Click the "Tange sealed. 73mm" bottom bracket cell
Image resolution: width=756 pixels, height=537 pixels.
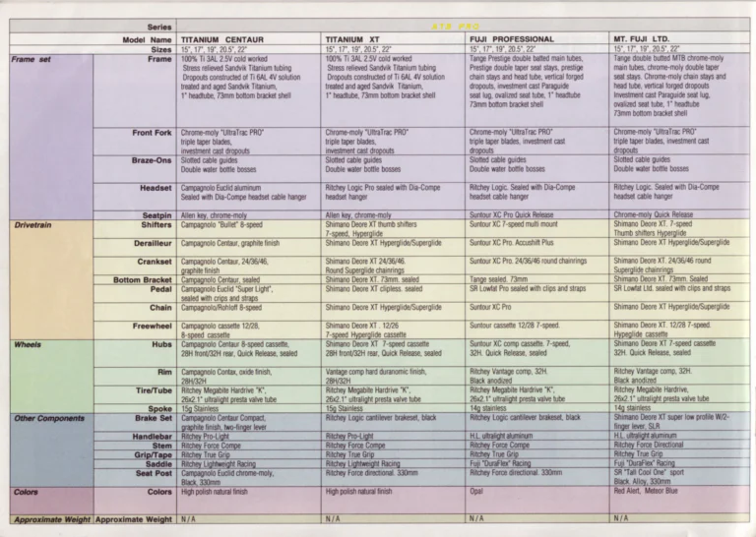tap(498, 279)
